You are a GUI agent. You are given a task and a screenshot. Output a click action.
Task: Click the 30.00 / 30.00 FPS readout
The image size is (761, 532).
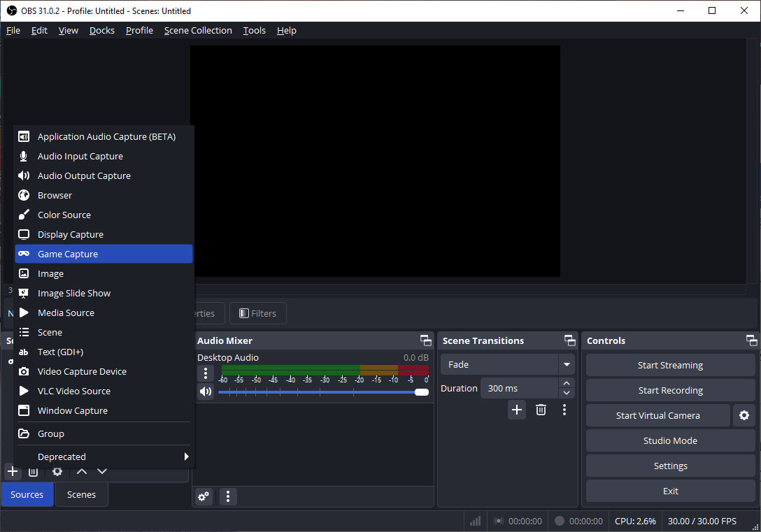click(702, 522)
